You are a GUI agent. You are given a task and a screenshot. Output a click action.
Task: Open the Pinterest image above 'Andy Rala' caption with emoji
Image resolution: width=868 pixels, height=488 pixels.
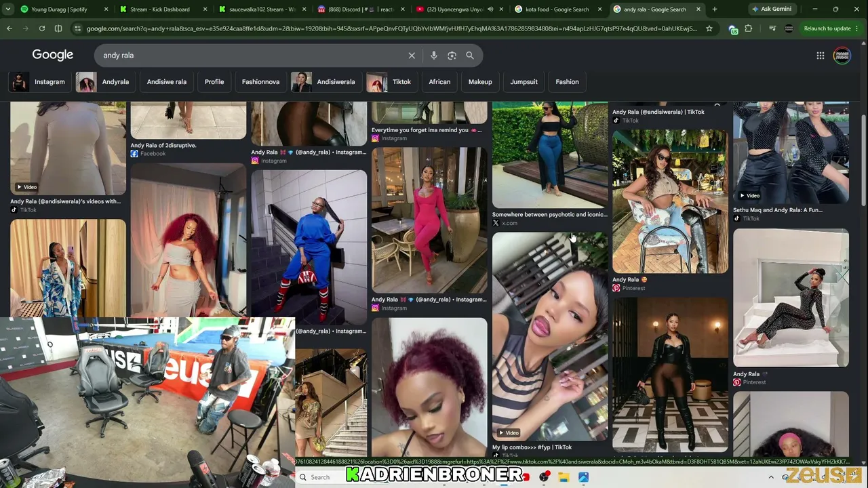(670, 201)
